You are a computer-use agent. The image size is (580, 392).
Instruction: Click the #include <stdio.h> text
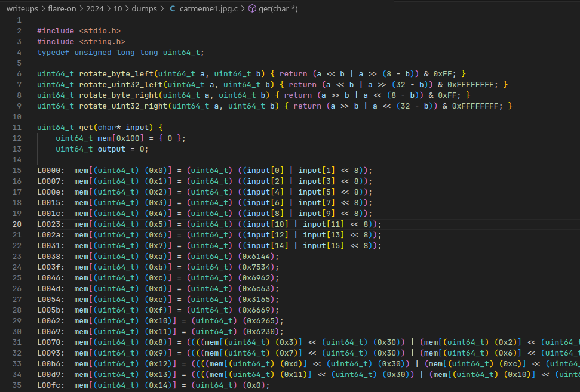coord(79,31)
